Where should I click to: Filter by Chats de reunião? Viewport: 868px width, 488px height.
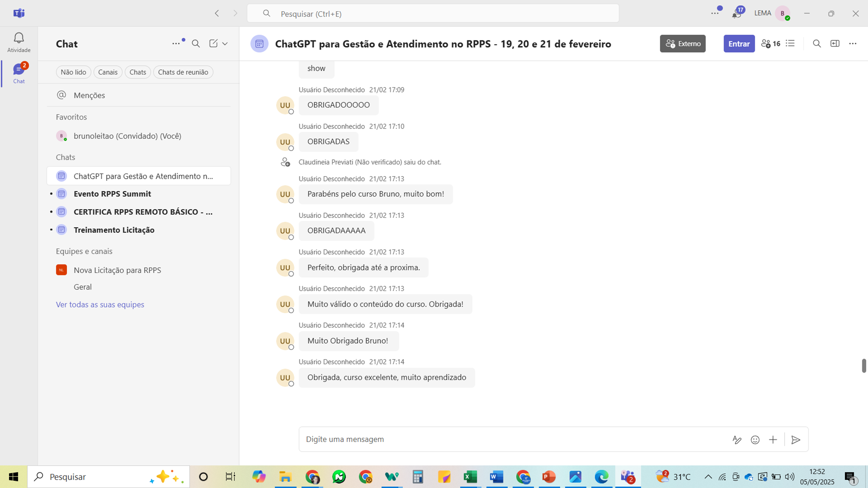click(183, 72)
